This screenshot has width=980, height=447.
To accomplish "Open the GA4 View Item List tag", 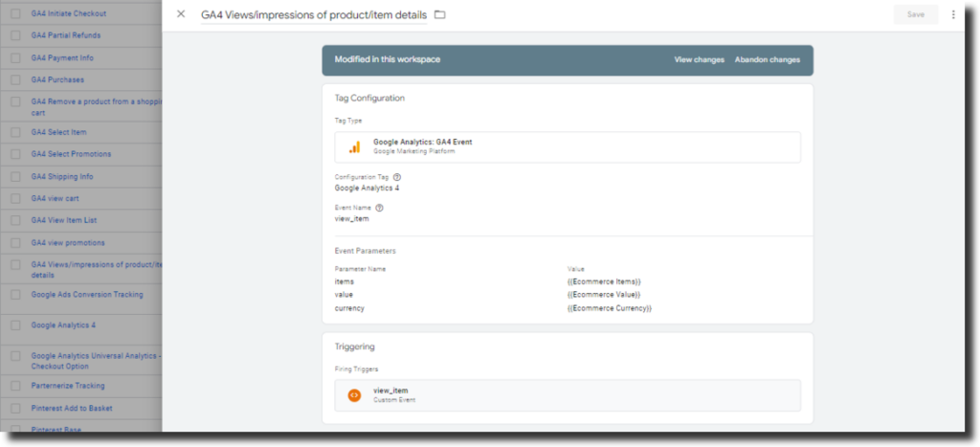I will point(64,220).
